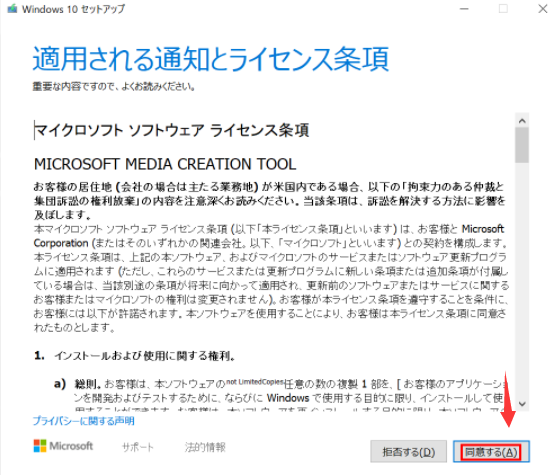Open the サポート support link
Viewport: 560px width, 475px height.
[138, 447]
